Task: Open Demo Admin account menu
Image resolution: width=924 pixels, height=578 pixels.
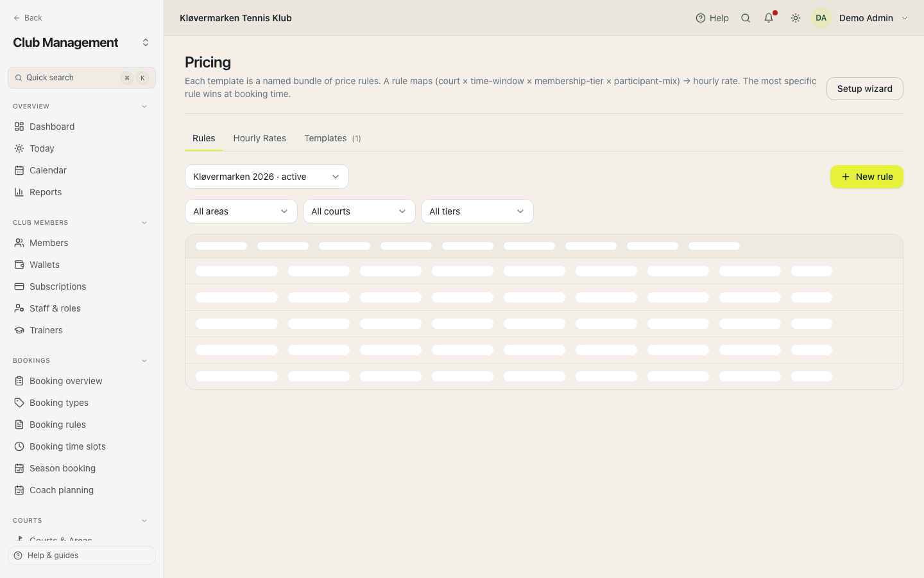Action: click(x=860, y=18)
